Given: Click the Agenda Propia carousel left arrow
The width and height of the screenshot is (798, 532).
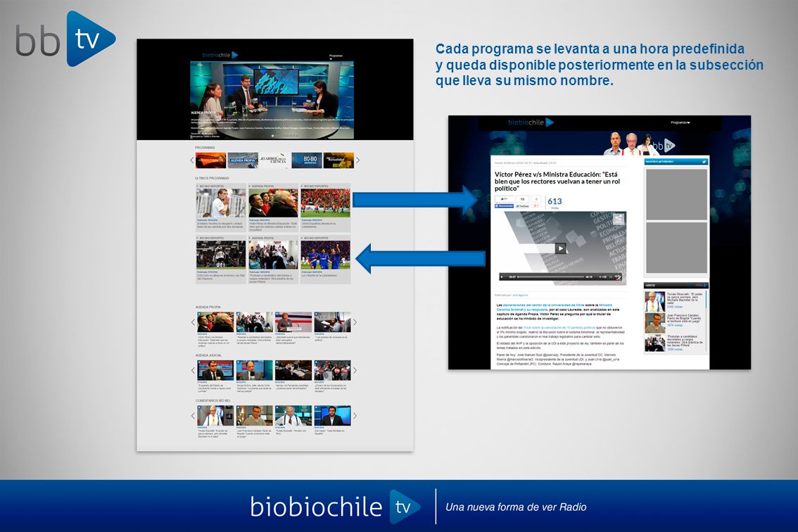Looking at the screenshot, I should [193, 322].
